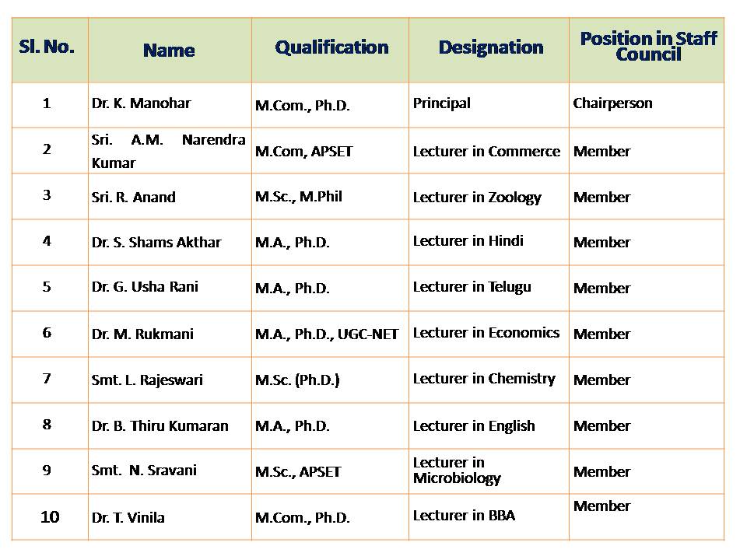The width and height of the screenshot is (747, 560).
Task: Select 'Lecturer in Hindi' designation
Action: [468, 241]
